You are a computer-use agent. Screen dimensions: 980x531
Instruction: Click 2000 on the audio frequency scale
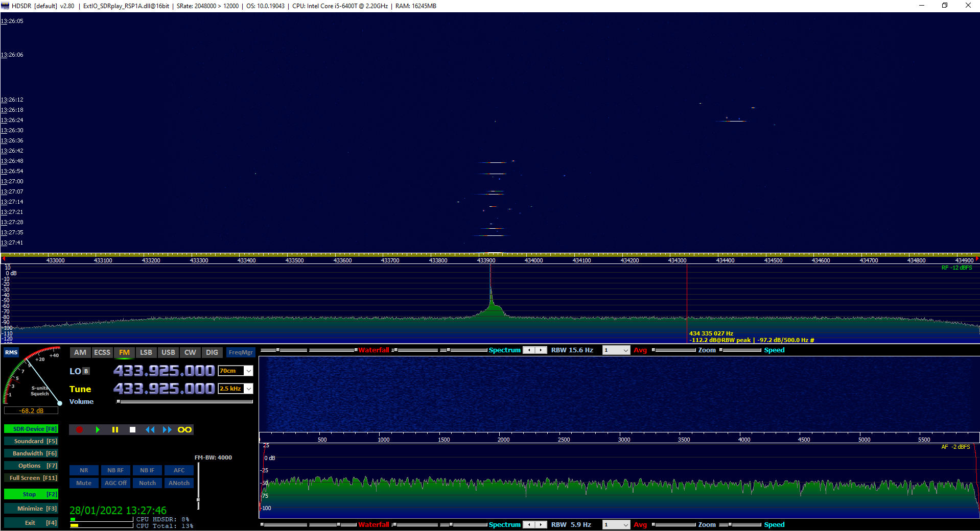(x=504, y=440)
